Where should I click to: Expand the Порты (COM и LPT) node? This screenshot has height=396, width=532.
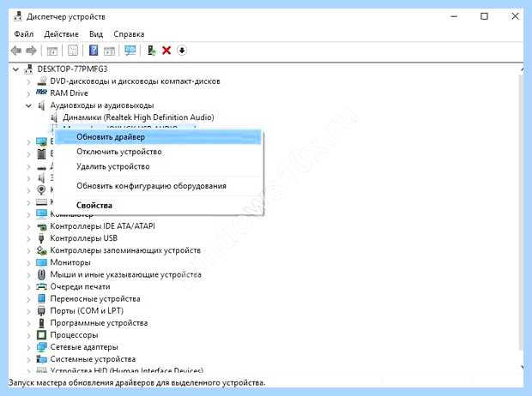(x=29, y=311)
